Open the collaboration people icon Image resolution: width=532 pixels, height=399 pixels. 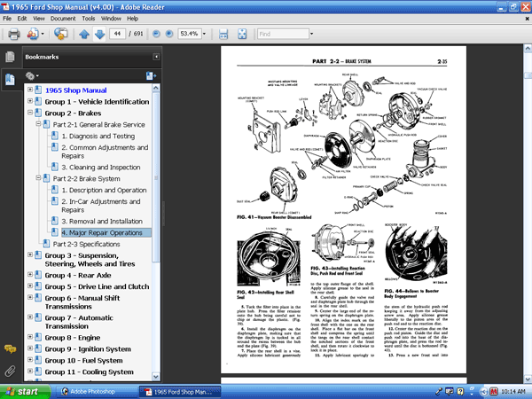[33, 34]
